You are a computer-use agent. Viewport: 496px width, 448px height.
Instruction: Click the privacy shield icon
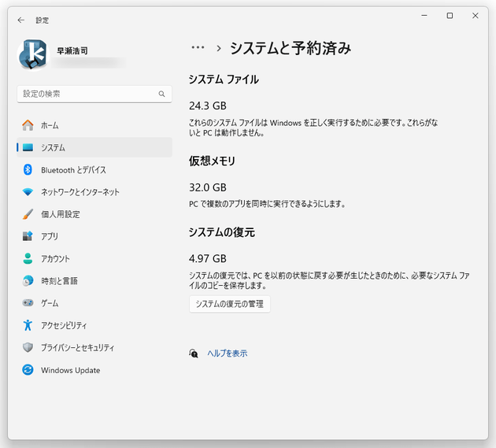tap(28, 347)
